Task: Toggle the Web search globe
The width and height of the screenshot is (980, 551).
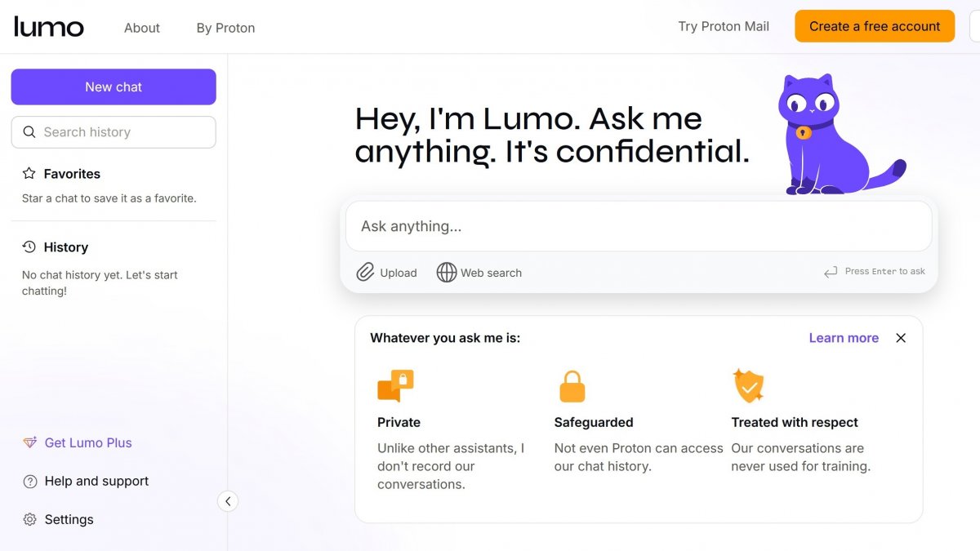Action: point(447,273)
